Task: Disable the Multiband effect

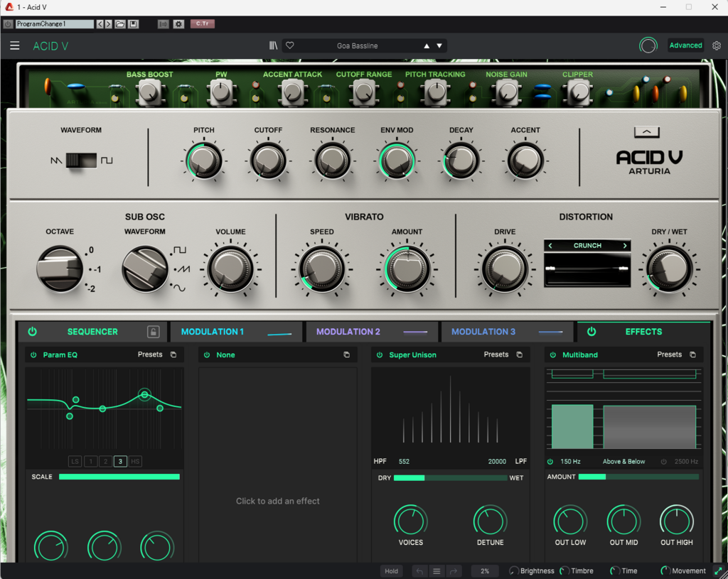Action: pos(552,355)
